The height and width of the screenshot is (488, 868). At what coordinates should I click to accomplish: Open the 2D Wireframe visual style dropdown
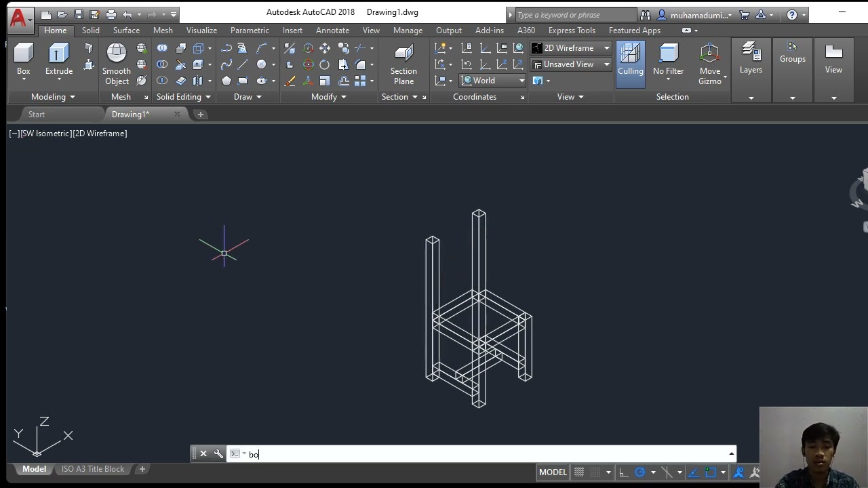[x=570, y=48]
